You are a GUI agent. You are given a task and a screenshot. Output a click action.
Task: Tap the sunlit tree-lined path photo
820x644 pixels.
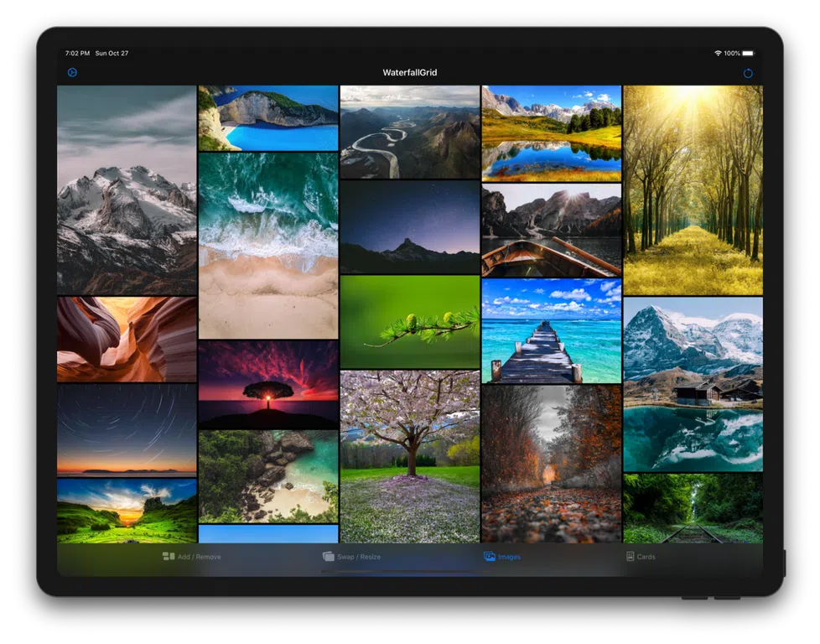pyautogui.click(x=693, y=190)
